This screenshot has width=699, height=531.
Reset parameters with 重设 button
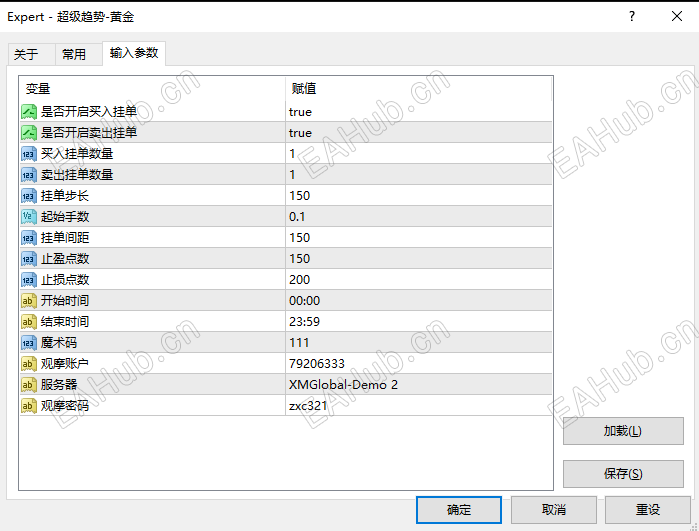click(648, 510)
